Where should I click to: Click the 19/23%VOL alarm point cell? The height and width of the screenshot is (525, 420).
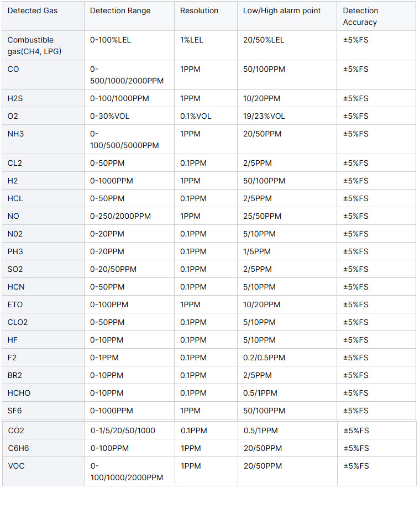[287, 116]
